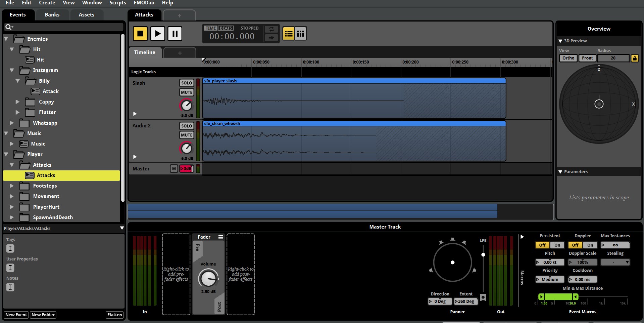This screenshot has height=323, width=644.
Task: Click the Min distance green handle
Action: click(x=541, y=297)
